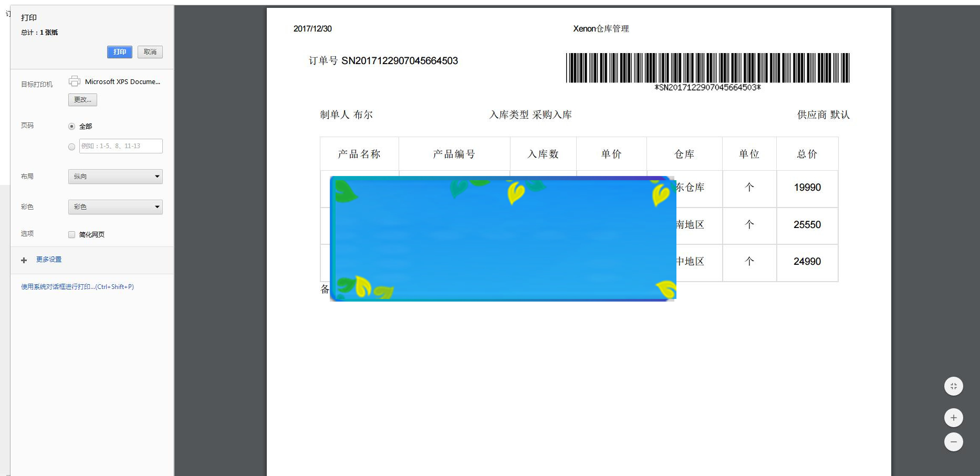Click the plus icon next to 更多设置

24,260
